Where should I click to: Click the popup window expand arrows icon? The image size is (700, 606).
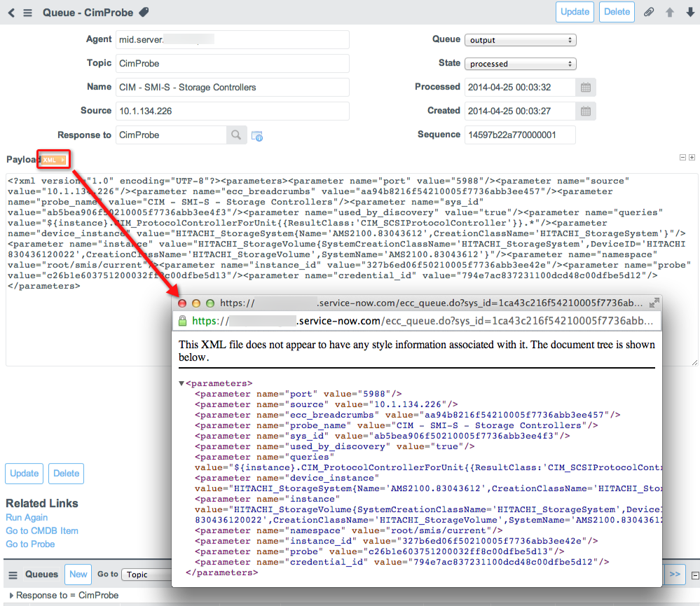pos(654,303)
